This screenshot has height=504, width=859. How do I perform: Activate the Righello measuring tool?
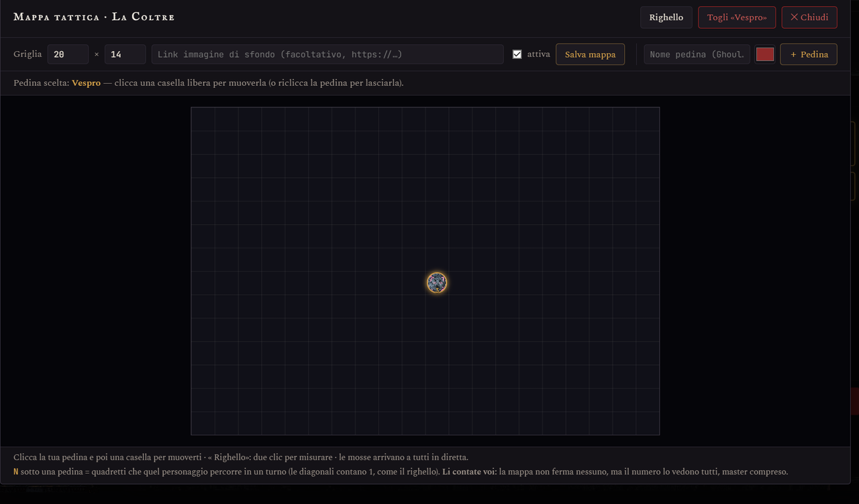[666, 17]
